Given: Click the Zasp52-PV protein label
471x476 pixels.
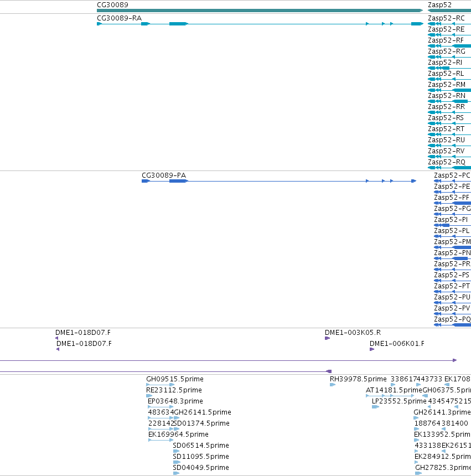Looking at the screenshot, I should [x=452, y=308].
